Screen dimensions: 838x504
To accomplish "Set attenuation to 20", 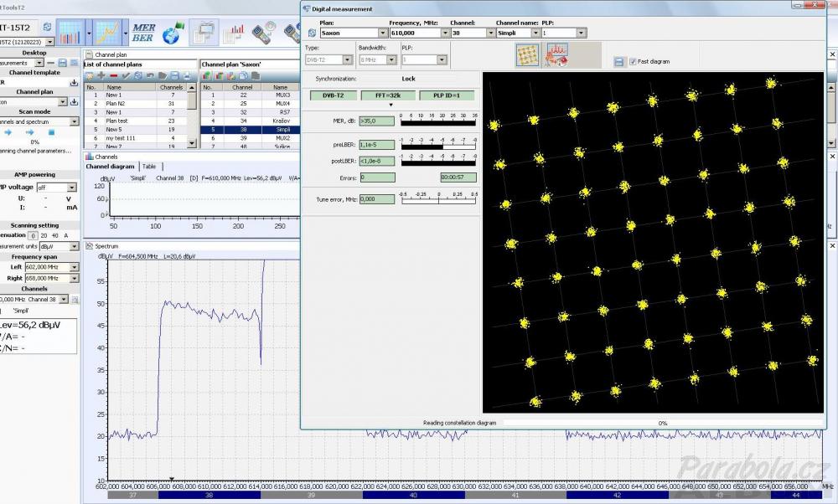I will click(x=44, y=235).
